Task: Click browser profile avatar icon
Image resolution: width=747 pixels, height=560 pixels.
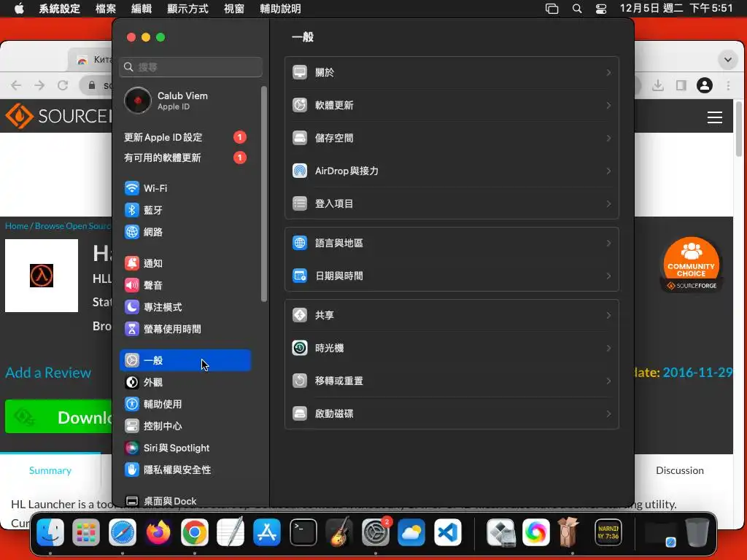Action: pos(705,85)
